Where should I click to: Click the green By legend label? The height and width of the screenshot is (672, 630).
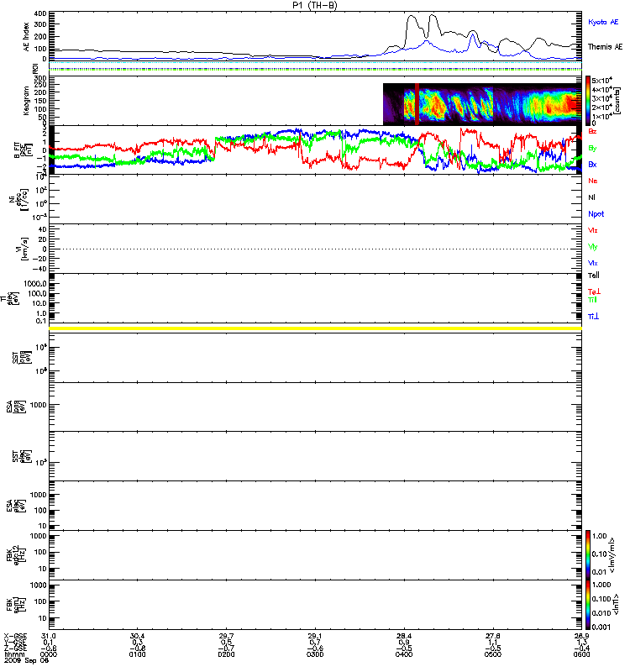592,149
